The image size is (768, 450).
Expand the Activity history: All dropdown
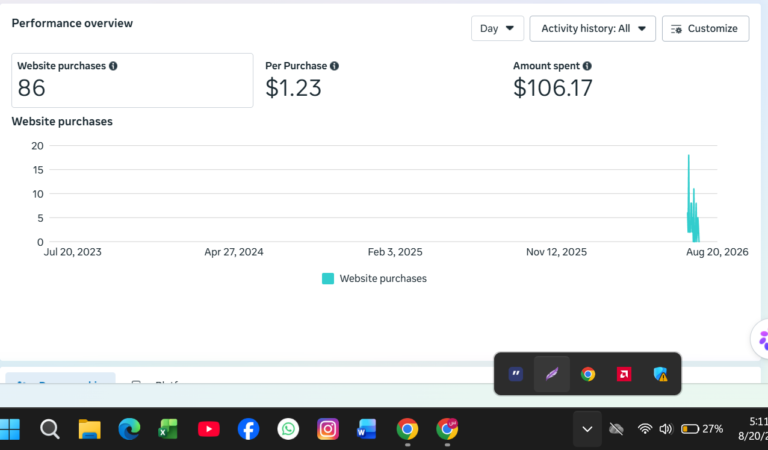click(x=593, y=28)
